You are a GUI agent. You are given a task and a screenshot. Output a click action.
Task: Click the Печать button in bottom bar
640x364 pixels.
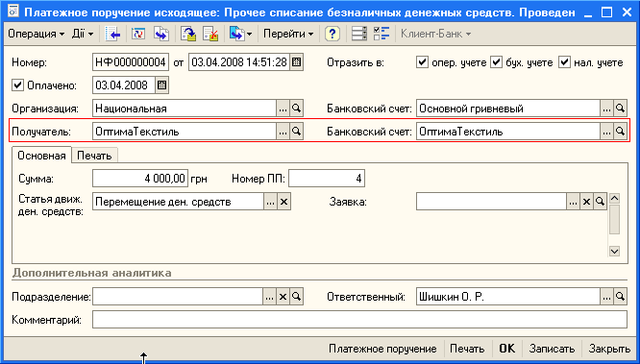[467, 349]
